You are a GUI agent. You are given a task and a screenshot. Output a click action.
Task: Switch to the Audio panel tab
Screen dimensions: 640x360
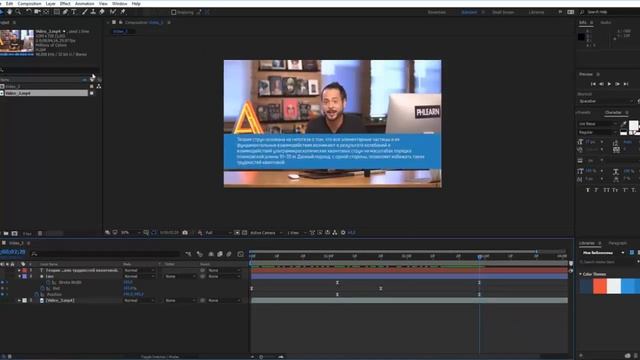[606, 22]
